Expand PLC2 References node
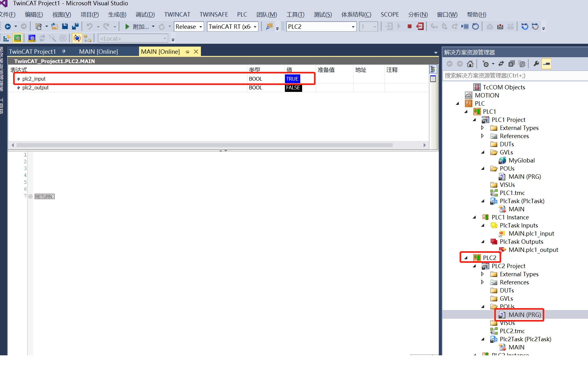The image size is (588, 370). [x=482, y=282]
